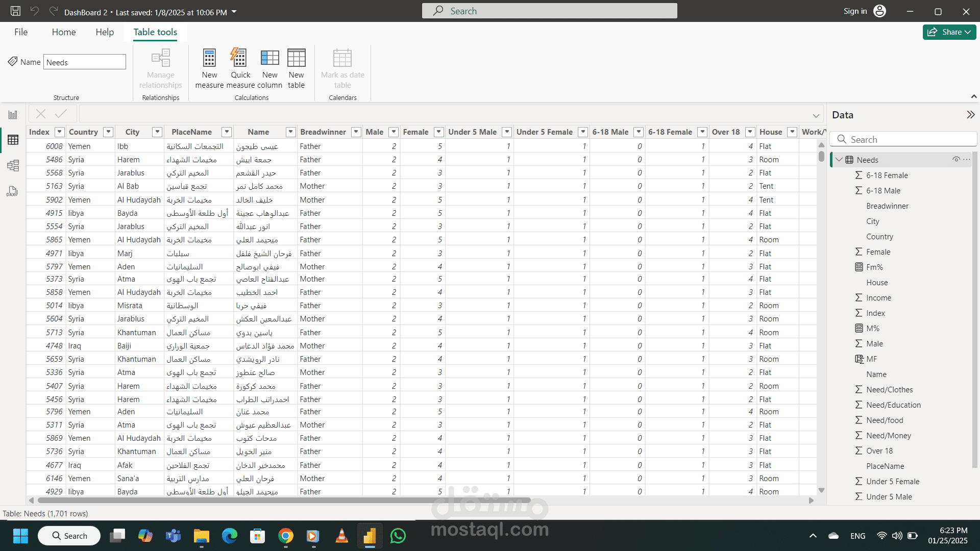Open Model view from left sidebar
This screenshot has height=551, width=980.
point(13,165)
